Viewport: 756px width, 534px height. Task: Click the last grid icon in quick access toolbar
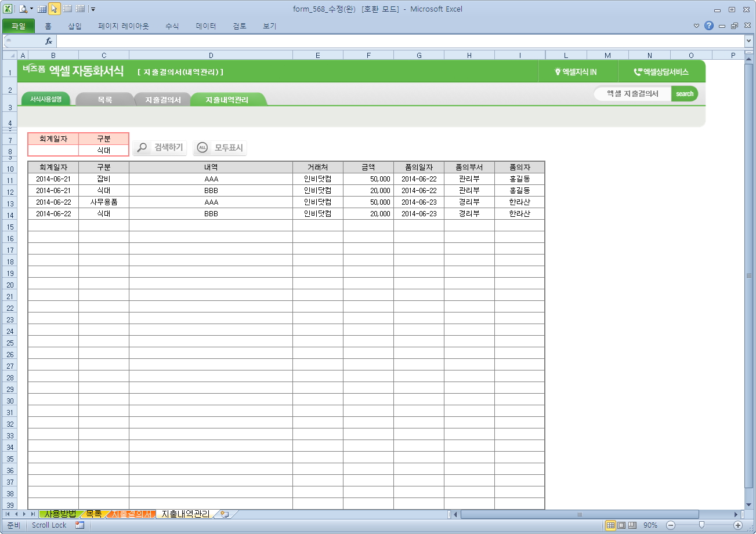coord(80,9)
